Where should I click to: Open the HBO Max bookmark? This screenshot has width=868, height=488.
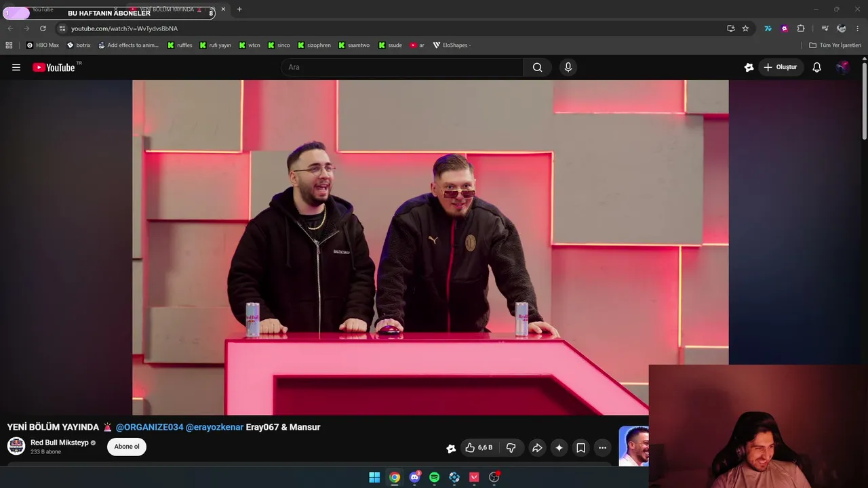[42, 45]
